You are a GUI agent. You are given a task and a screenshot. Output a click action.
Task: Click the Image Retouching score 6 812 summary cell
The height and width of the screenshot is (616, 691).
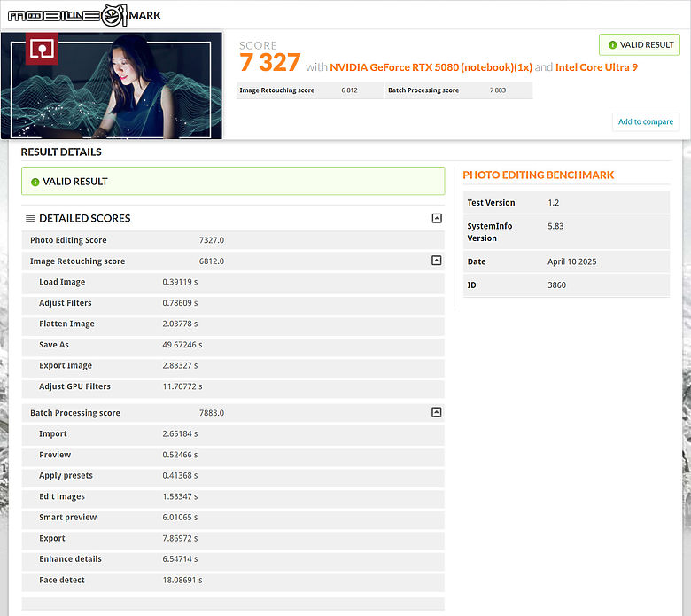pyautogui.click(x=311, y=90)
